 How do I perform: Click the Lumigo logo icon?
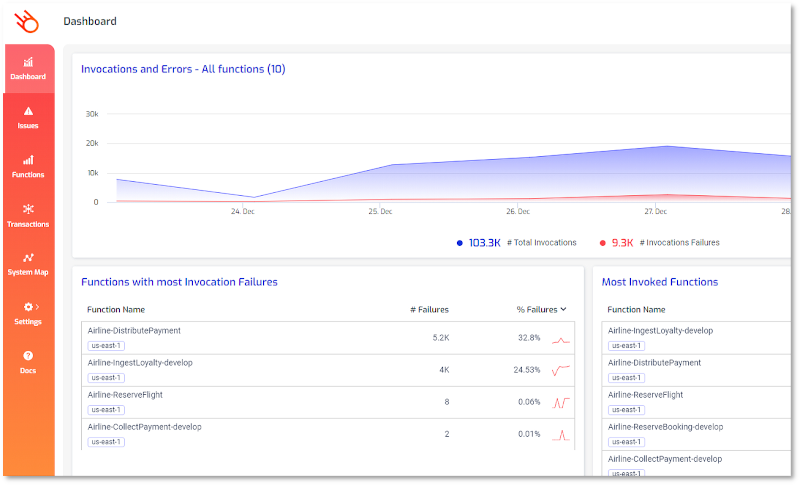(28, 21)
